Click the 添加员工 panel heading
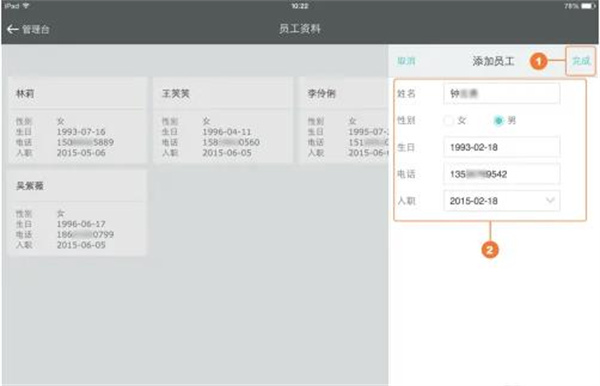The width and height of the screenshot is (600, 386). pyautogui.click(x=493, y=61)
